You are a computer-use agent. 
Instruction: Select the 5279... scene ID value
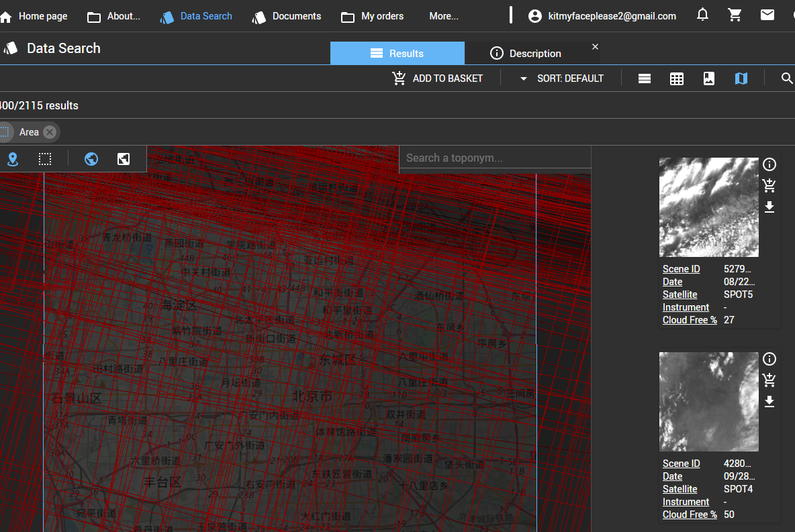click(x=737, y=269)
